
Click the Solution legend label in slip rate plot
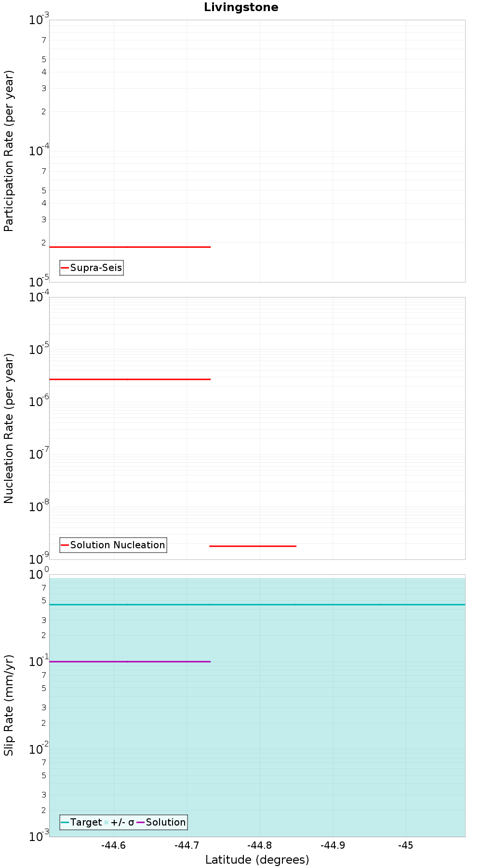pos(166,822)
